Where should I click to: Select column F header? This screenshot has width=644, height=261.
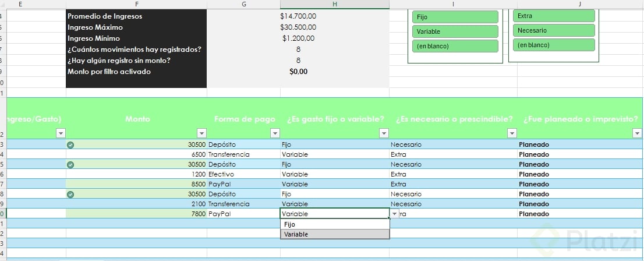pos(136,4)
